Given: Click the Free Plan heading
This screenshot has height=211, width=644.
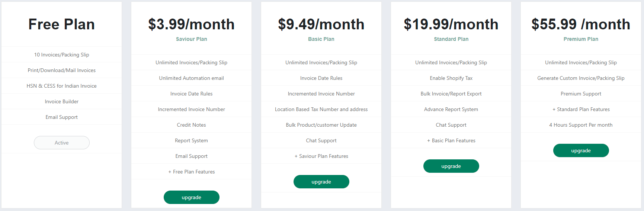Looking at the screenshot, I should pos(62,25).
